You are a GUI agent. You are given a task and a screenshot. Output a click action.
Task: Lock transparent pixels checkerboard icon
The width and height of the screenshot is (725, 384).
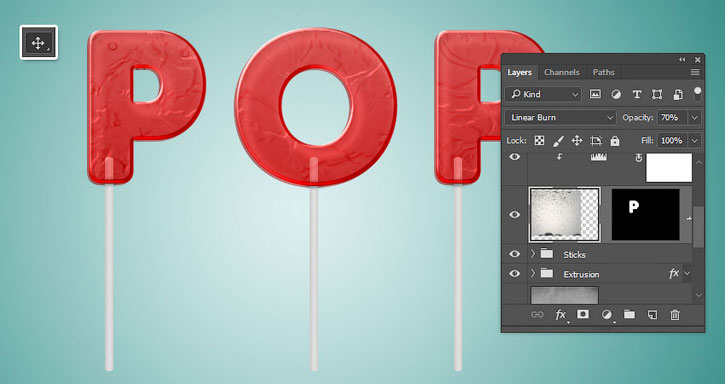point(539,141)
